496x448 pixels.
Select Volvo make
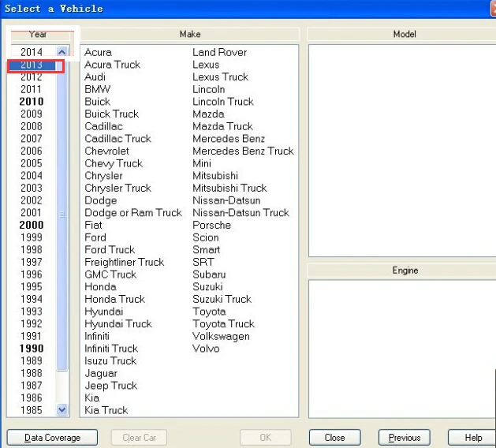(206, 349)
